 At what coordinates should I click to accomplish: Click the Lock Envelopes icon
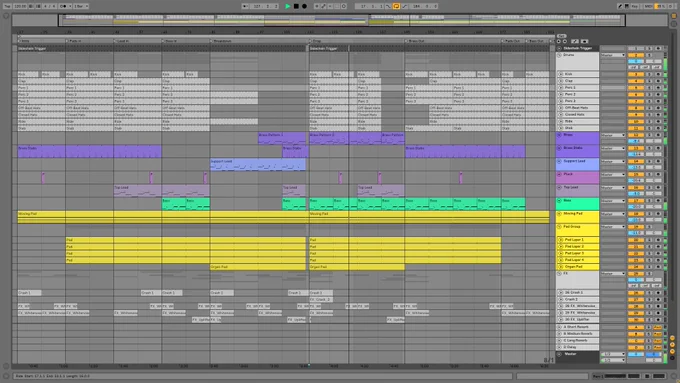coord(584,41)
